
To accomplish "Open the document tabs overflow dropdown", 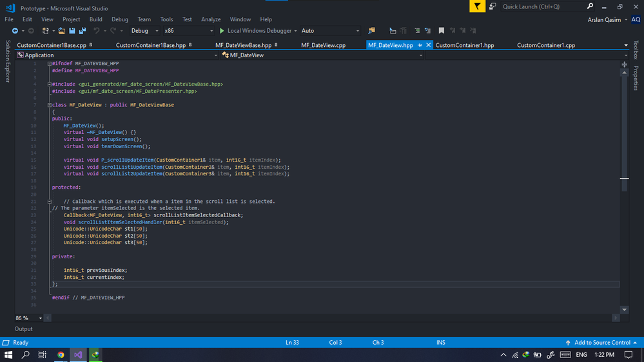I will click(x=625, y=45).
